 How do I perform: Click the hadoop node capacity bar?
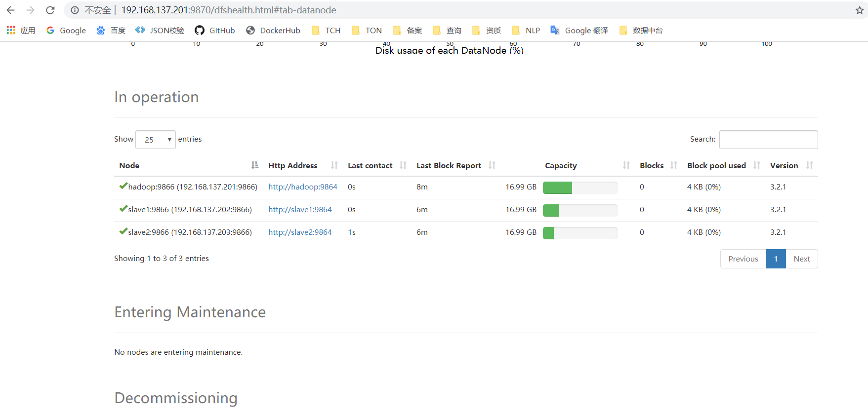click(x=580, y=188)
